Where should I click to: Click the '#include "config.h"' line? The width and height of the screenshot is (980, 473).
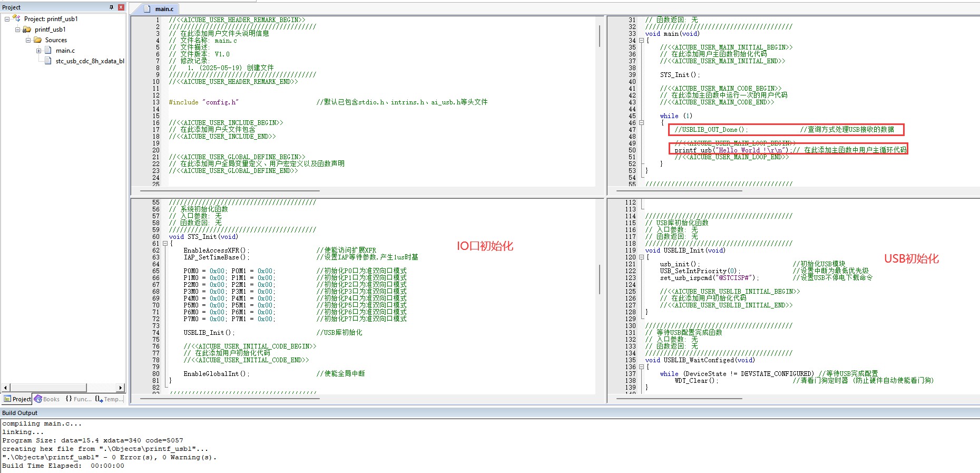[x=204, y=102]
